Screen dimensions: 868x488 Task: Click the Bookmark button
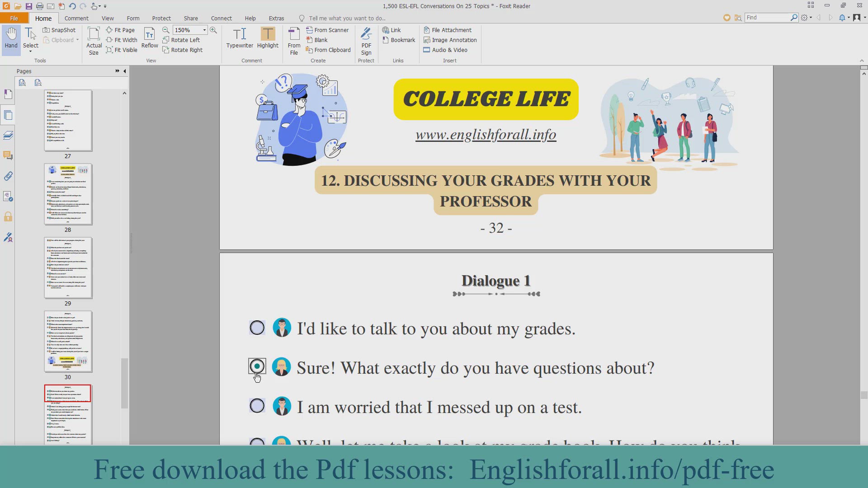tap(399, 40)
